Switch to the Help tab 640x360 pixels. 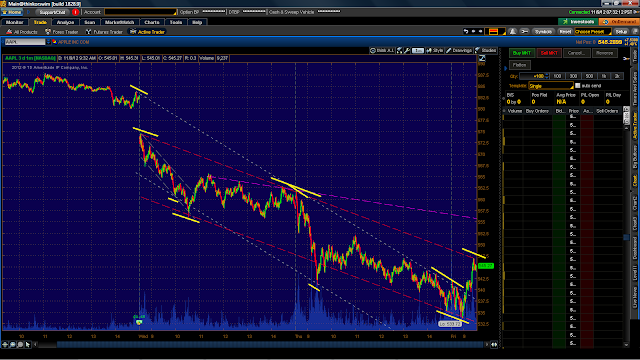pyautogui.click(x=197, y=22)
